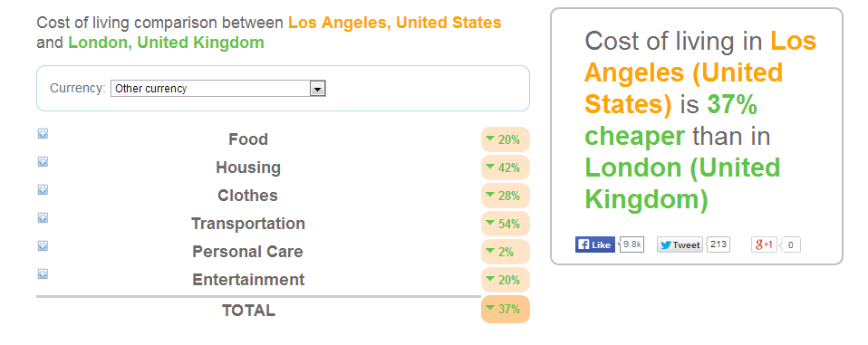The width and height of the screenshot is (868, 345).
Task: Click the 9.8k Facebook like count
Action: pyautogui.click(x=632, y=244)
